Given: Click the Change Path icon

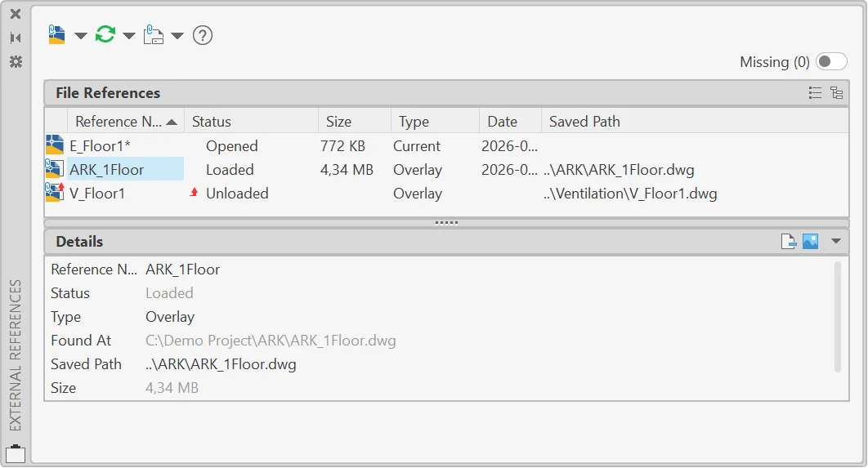Looking at the screenshot, I should click(x=154, y=35).
